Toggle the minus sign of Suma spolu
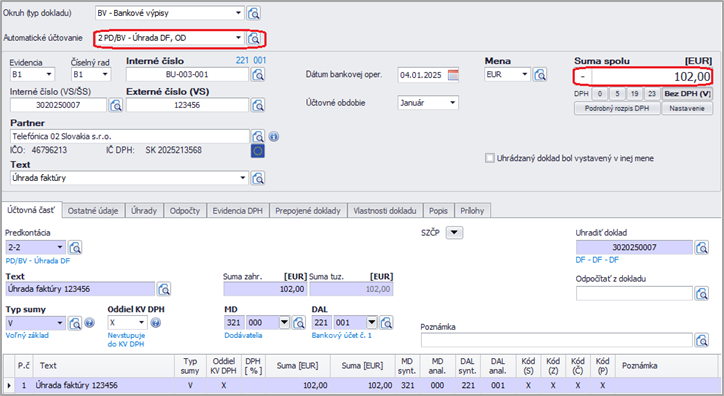The image size is (724, 396). (x=583, y=77)
